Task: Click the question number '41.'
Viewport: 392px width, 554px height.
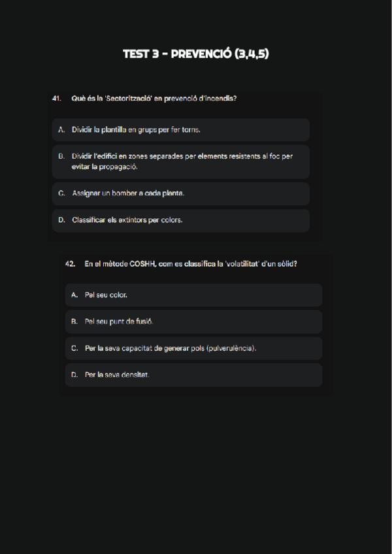Action: [56, 99]
